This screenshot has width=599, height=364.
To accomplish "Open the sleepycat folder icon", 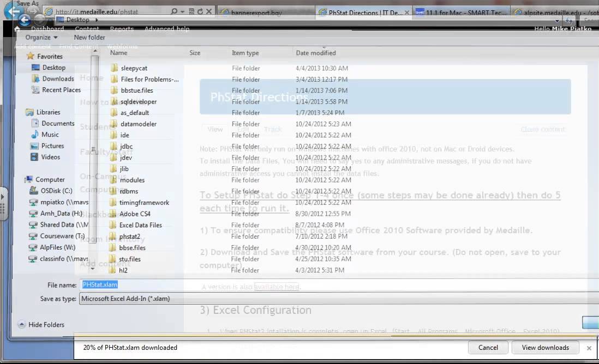I will [x=114, y=68].
